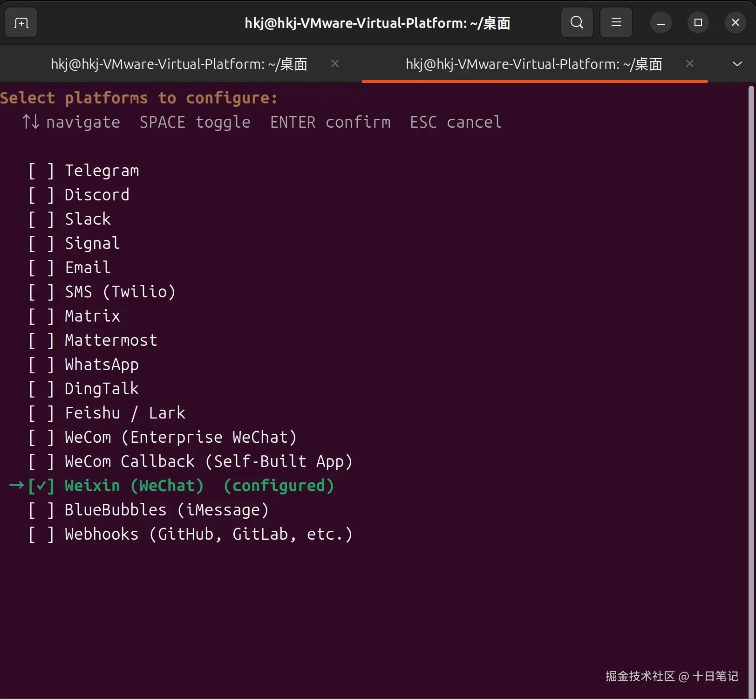756x700 pixels.
Task: Open the terminal search tool
Action: point(577,22)
